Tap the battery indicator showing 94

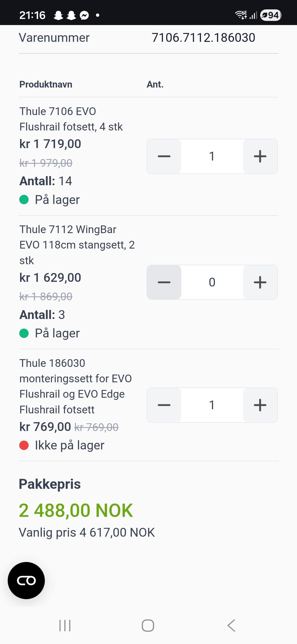pos(270,15)
